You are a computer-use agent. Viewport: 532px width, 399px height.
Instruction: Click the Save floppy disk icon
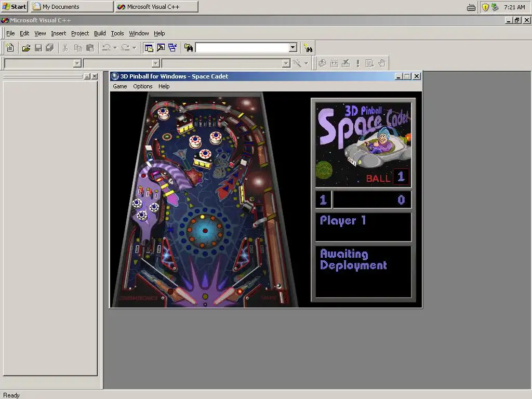point(38,48)
